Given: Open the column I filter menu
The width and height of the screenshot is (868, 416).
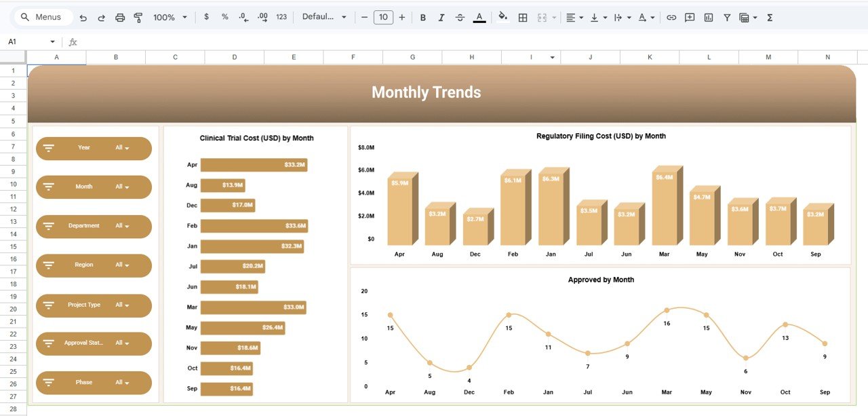Looking at the screenshot, I should tap(551, 58).
